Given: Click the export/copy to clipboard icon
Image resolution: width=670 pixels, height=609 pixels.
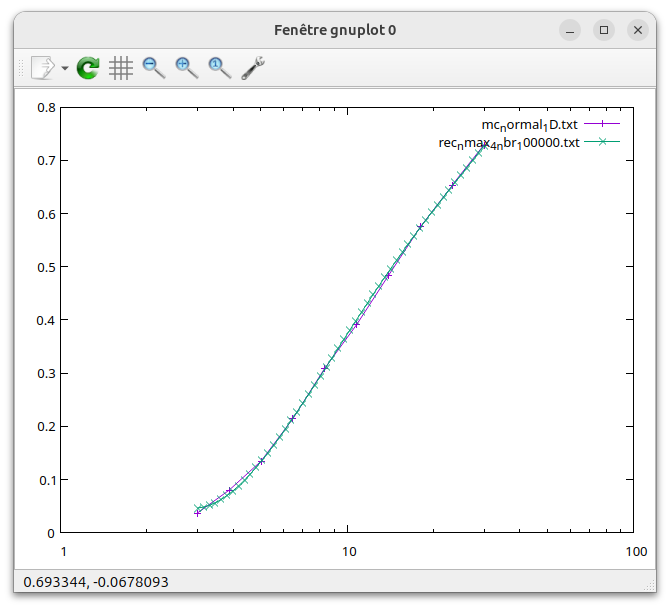Looking at the screenshot, I should pos(43,68).
